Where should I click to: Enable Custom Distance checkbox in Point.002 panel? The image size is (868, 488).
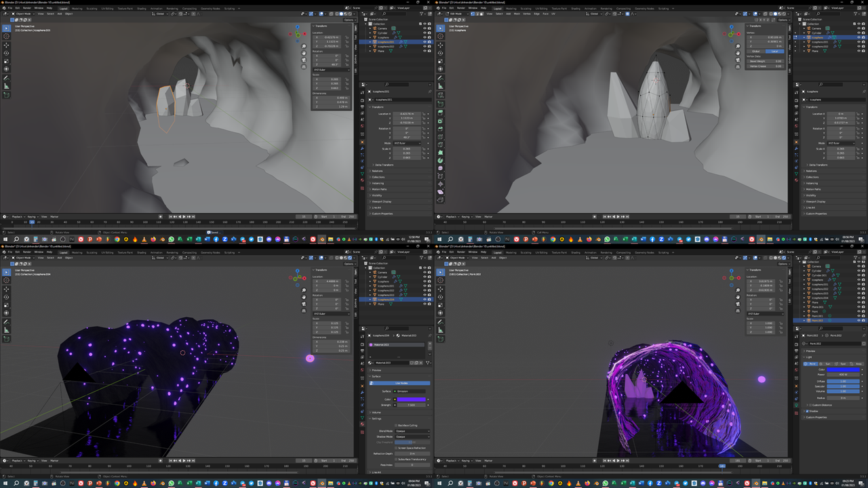810,405
